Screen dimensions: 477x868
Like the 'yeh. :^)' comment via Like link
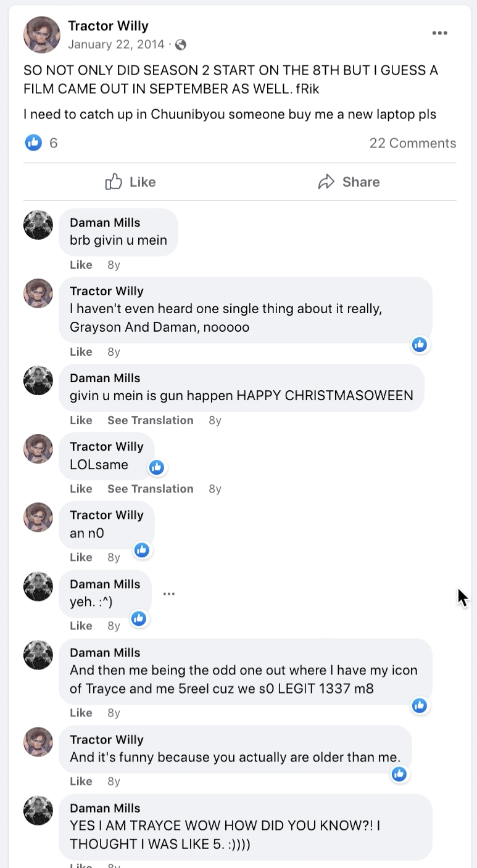[81, 626]
